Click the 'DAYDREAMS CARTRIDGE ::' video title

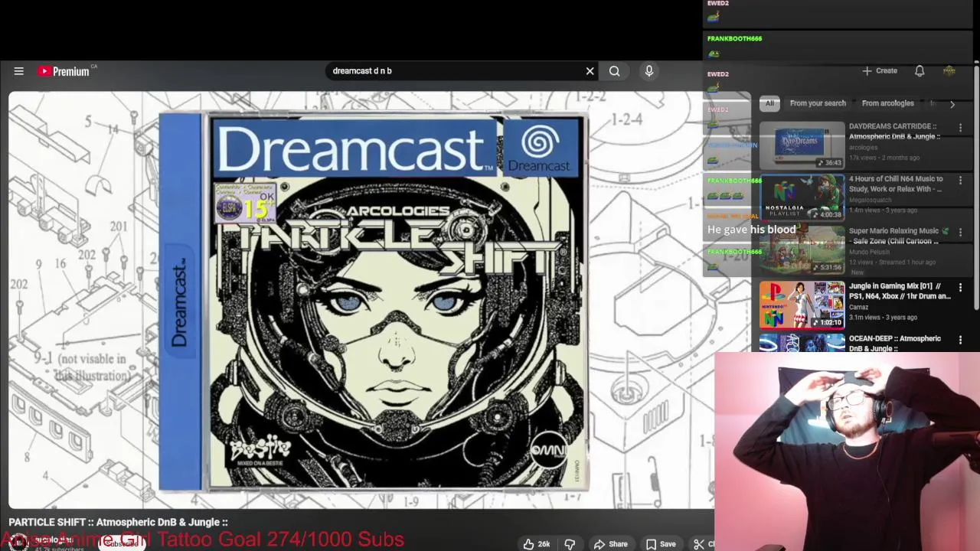click(894, 131)
